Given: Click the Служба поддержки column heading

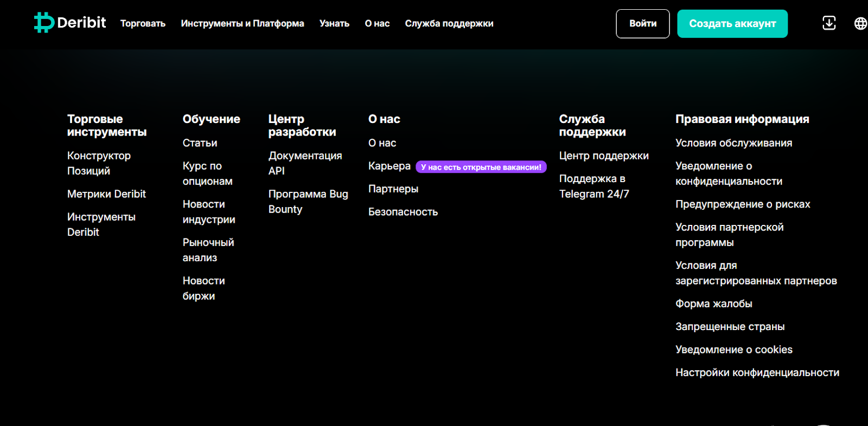Looking at the screenshot, I should 592,125.
